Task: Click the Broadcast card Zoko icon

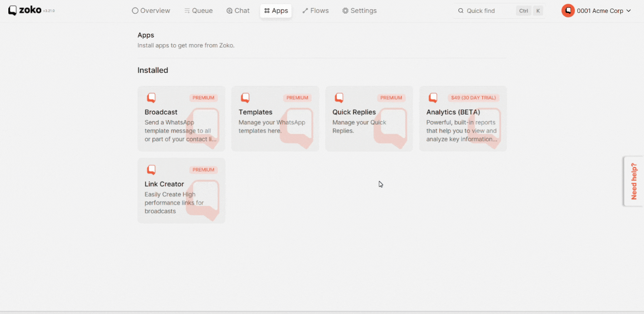Action: click(151, 98)
